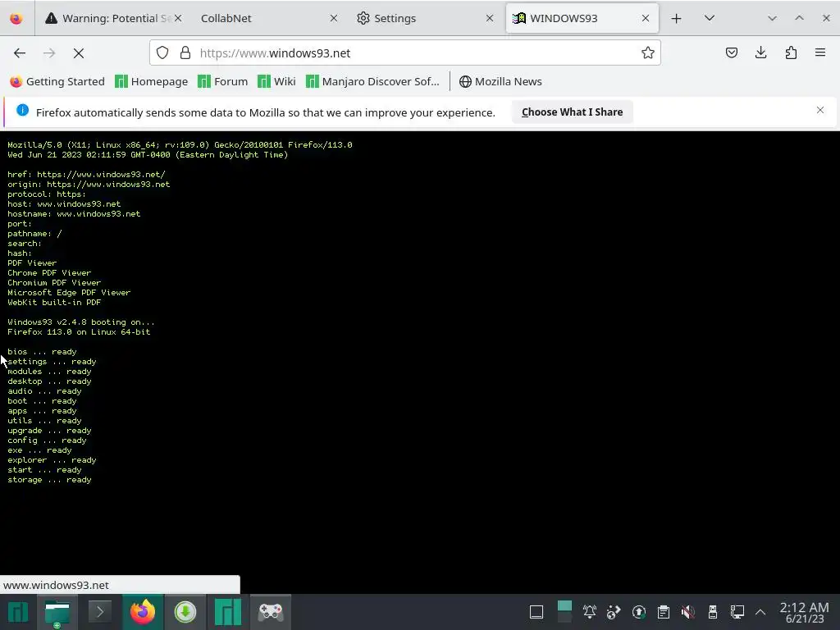840x630 pixels.
Task: Open the system updates tray icon
Action: pyautogui.click(x=638, y=612)
